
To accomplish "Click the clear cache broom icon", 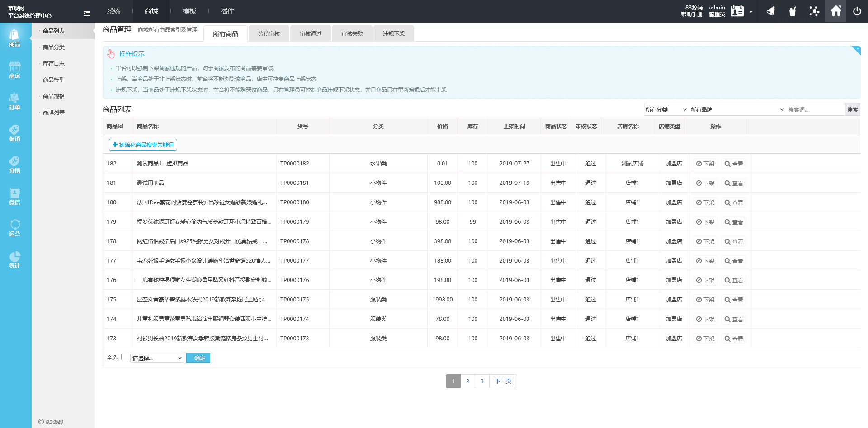I will [x=771, y=11].
